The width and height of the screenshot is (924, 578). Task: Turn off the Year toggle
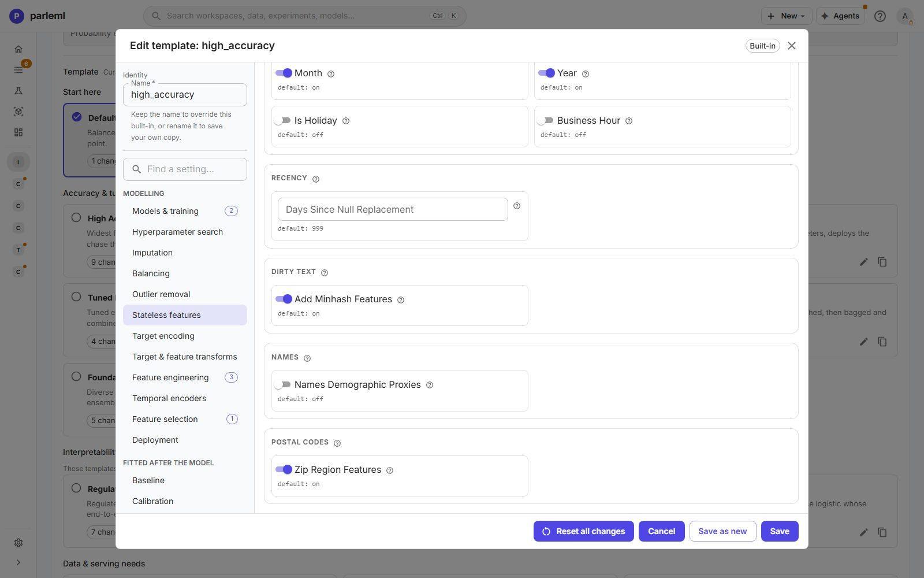[546, 73]
